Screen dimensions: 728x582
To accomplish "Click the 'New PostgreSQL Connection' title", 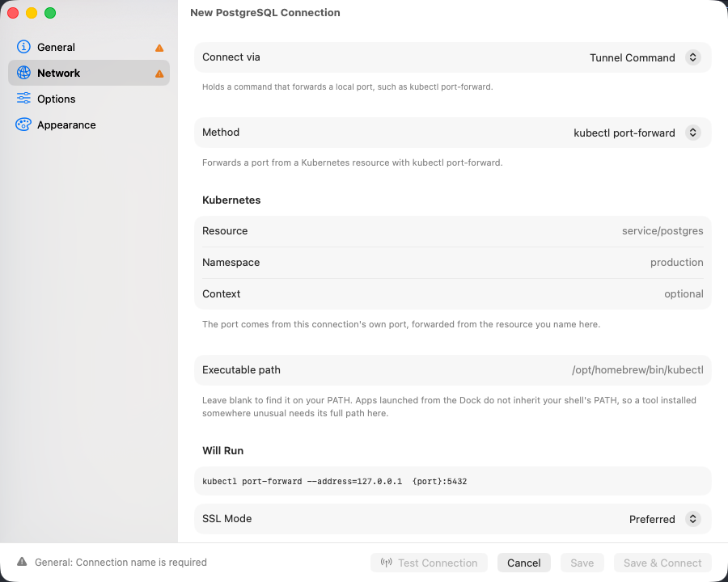I will 265,13.
